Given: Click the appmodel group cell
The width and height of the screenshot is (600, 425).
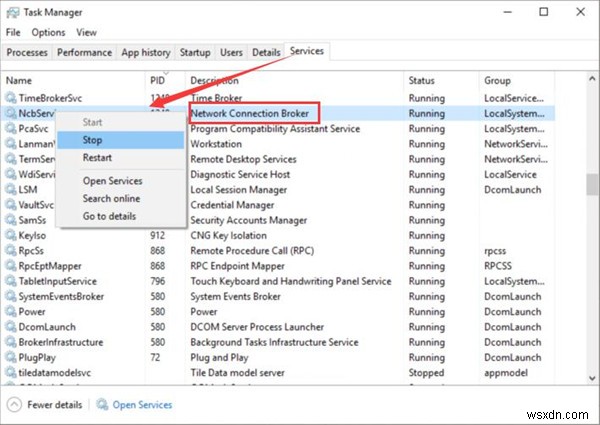Looking at the screenshot, I should tap(506, 373).
